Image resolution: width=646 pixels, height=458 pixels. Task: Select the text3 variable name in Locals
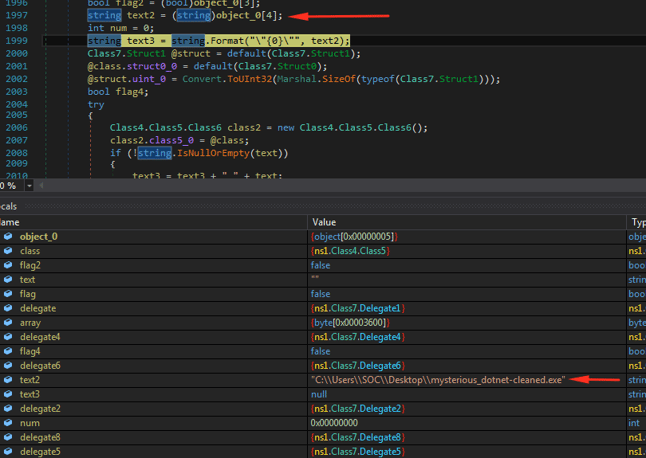pos(30,395)
